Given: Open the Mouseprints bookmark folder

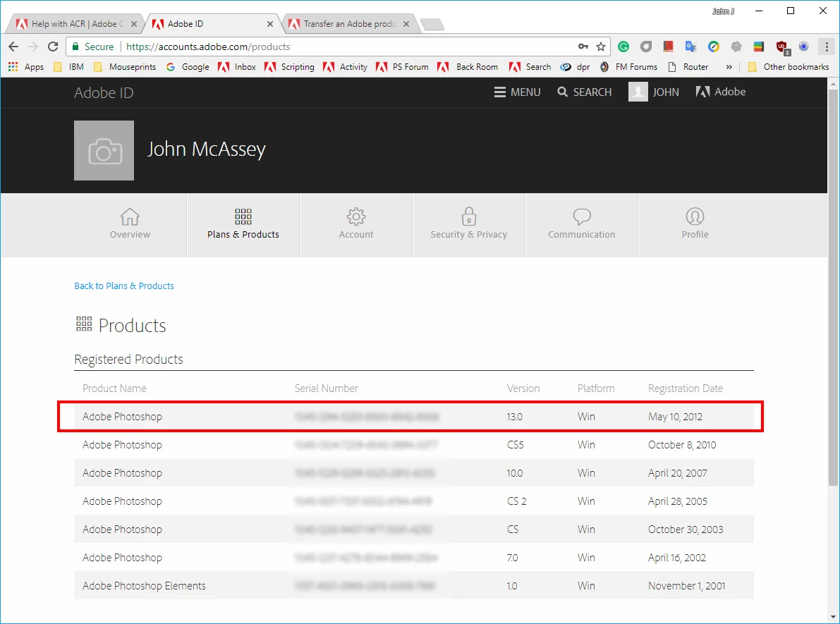Looking at the screenshot, I should coord(125,67).
